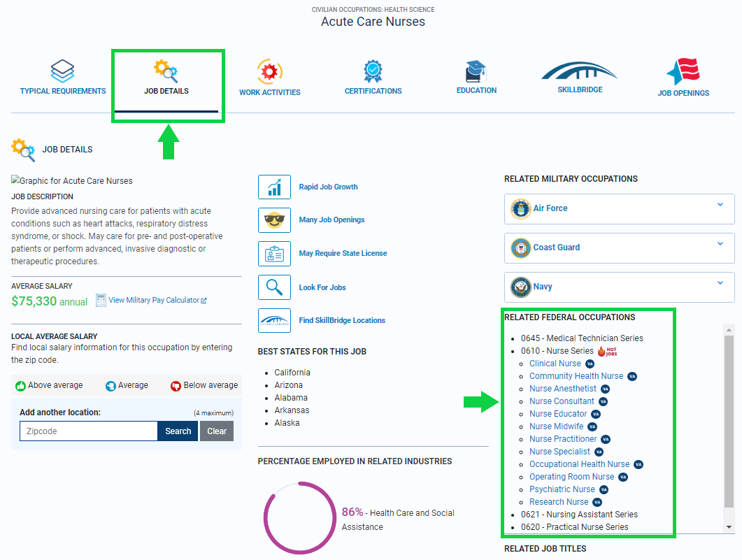Click the Education graduation cap icon
The height and width of the screenshot is (560, 742).
click(476, 71)
